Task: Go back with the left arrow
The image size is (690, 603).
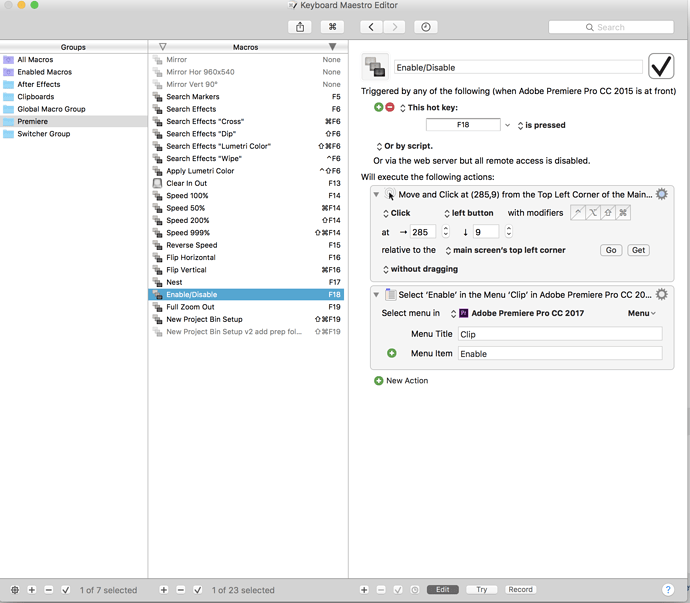Action: point(371,27)
